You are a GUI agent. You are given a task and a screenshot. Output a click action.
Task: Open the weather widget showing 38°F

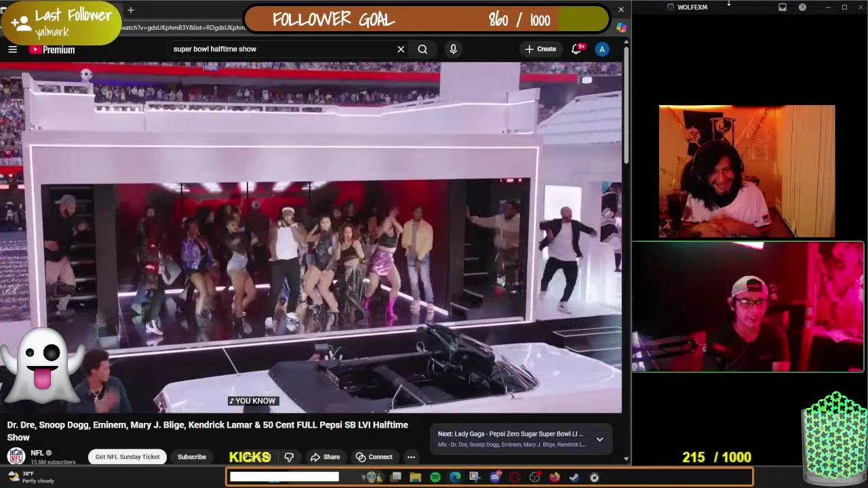(31, 477)
